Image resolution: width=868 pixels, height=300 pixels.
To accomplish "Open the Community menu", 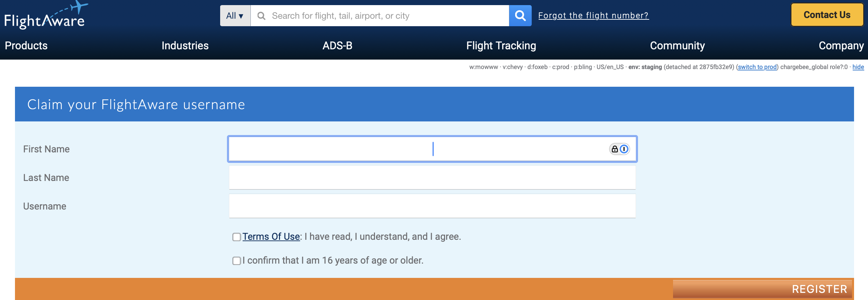I will [x=676, y=45].
